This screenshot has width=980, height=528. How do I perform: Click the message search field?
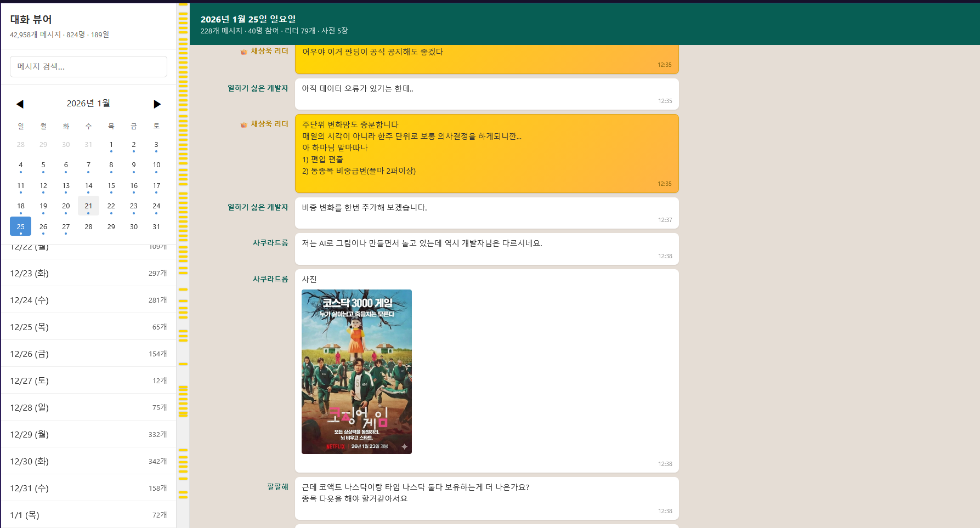click(88, 66)
